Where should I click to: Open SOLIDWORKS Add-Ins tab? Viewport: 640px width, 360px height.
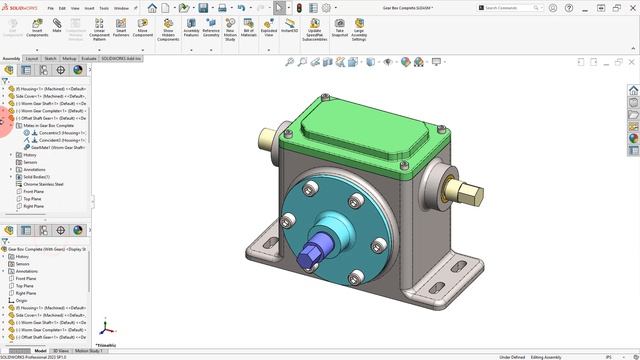[121, 59]
